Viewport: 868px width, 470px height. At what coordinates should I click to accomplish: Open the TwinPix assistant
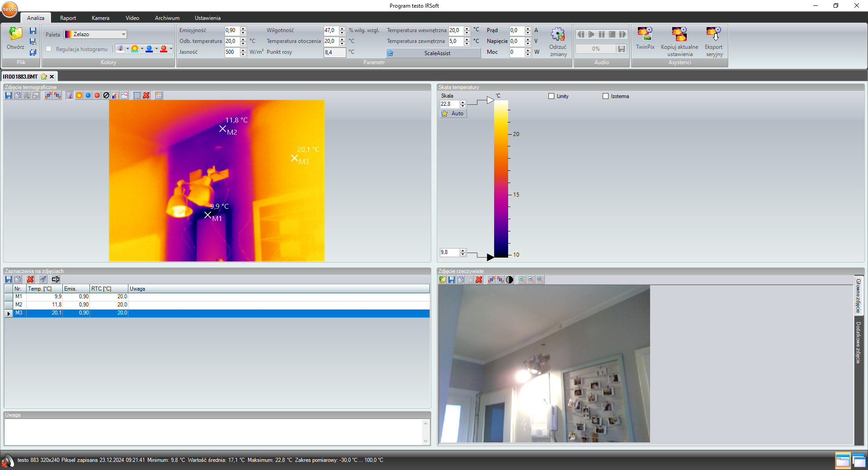[645, 34]
